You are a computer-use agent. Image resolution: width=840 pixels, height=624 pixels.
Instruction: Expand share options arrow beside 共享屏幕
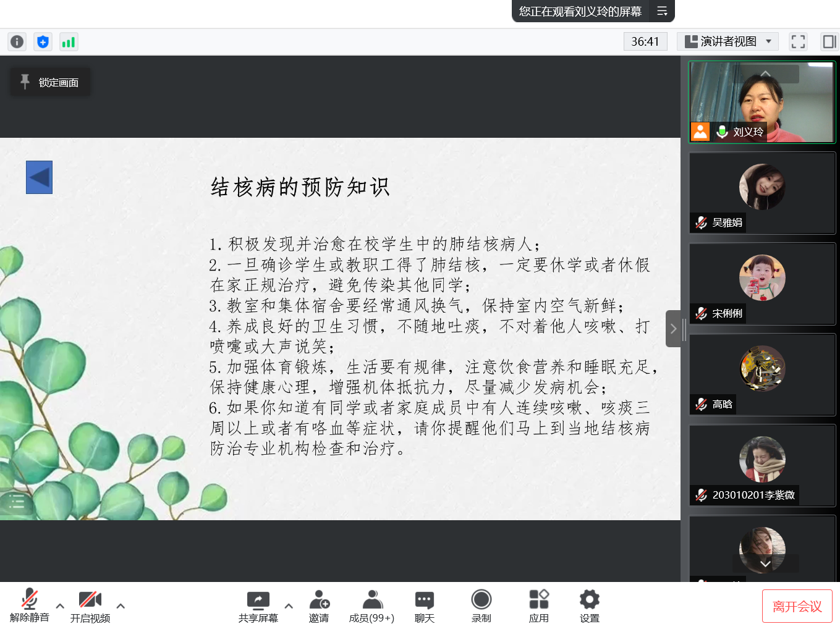[x=289, y=606]
